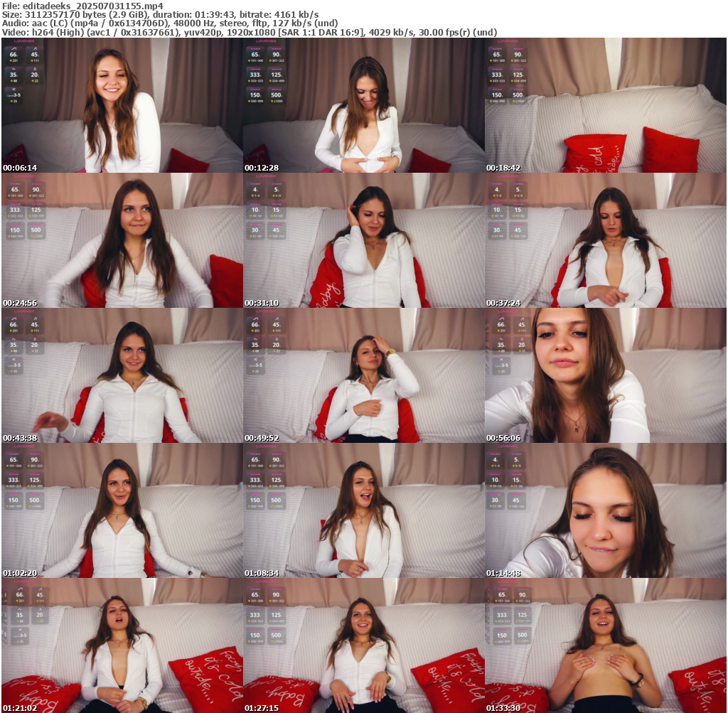Click the 1920x1080 resolution text
Screen dimensions: 728x713
point(250,33)
